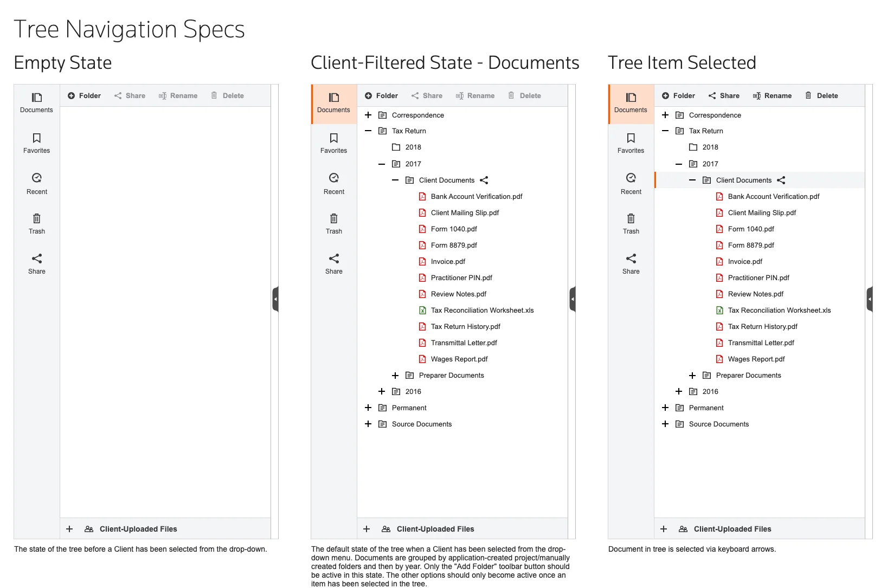Select 2018 folder icon in Client-Filtered State tree
The width and height of the screenshot is (887, 588).
click(396, 147)
